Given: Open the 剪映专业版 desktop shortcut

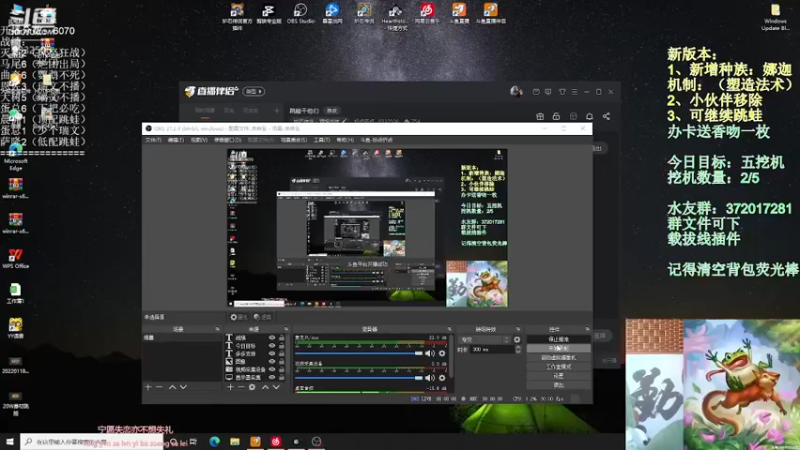Looking at the screenshot, I should pos(268,13).
